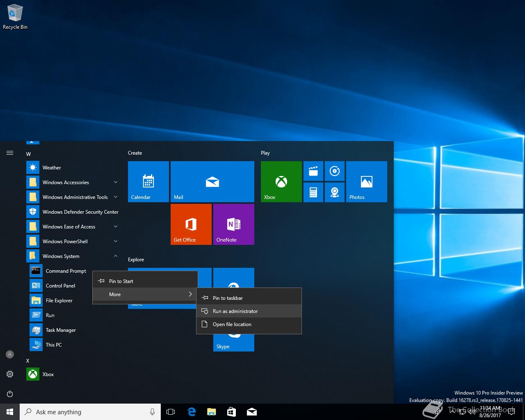Choose Pin to taskbar
The height and width of the screenshot is (420, 525).
coord(249,298)
